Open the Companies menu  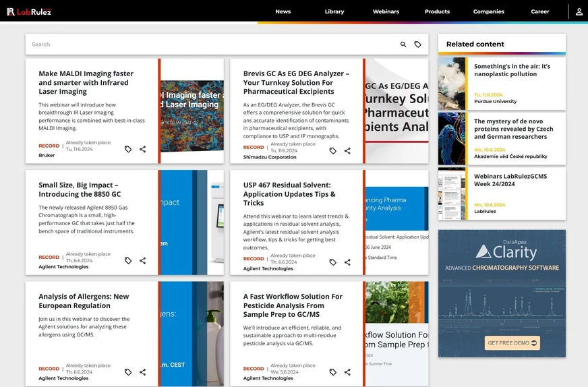[489, 11]
